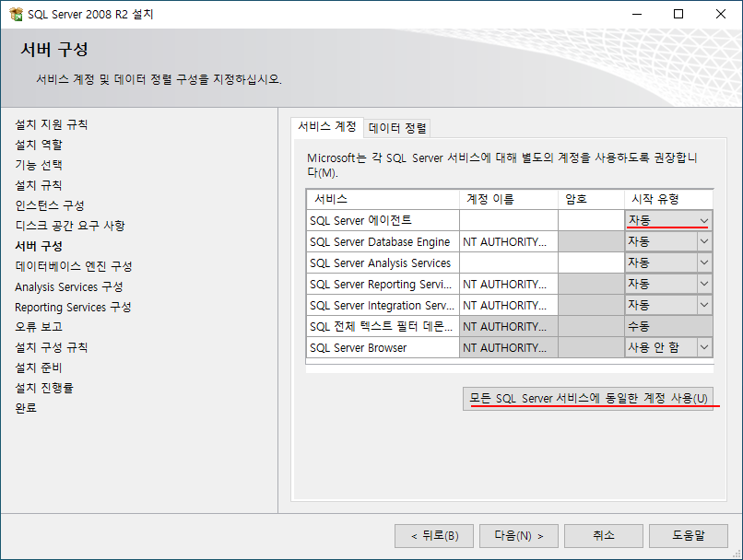Viewport: 743px width, 560px height.
Task: Open help with the 도움말 button
Action: [689, 536]
